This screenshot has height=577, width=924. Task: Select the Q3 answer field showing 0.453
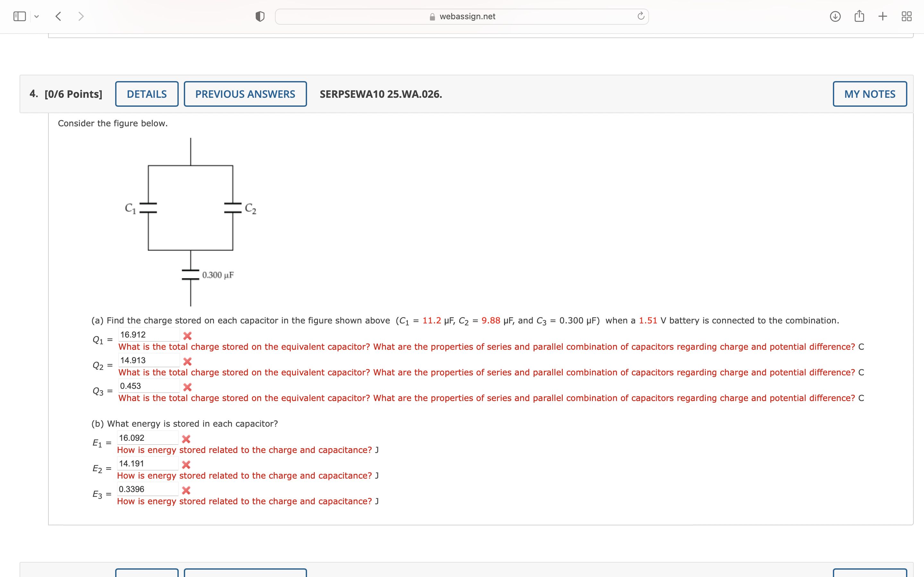coord(149,386)
